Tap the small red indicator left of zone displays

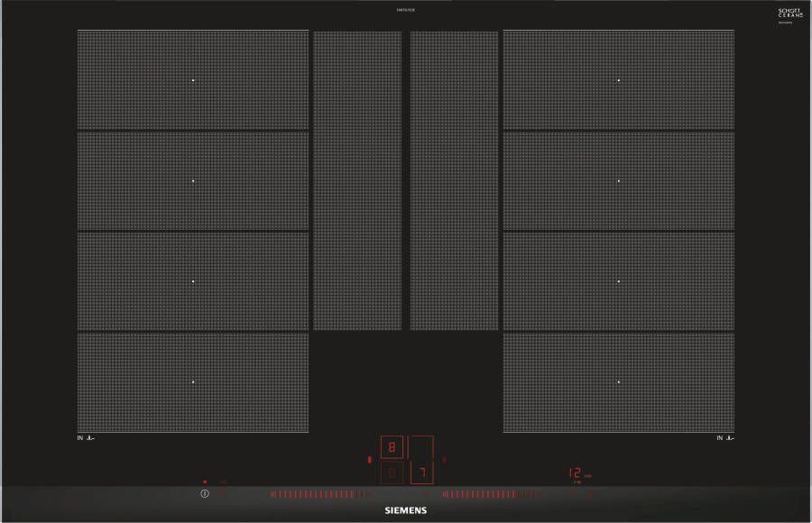[x=370, y=460]
